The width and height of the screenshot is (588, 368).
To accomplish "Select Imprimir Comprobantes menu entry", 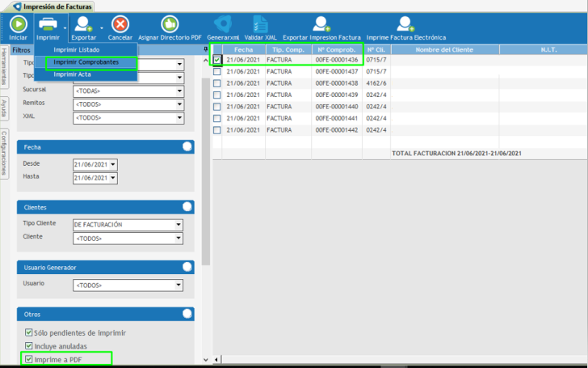I will 86,61.
